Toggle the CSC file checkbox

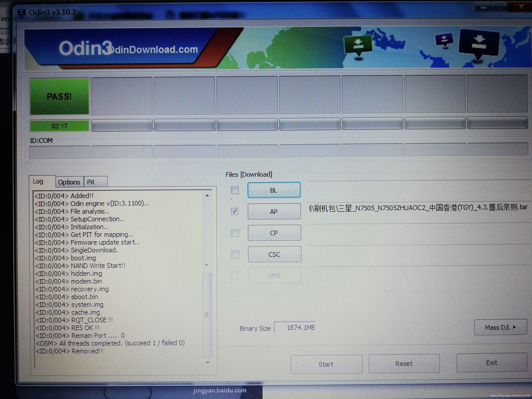click(x=235, y=254)
